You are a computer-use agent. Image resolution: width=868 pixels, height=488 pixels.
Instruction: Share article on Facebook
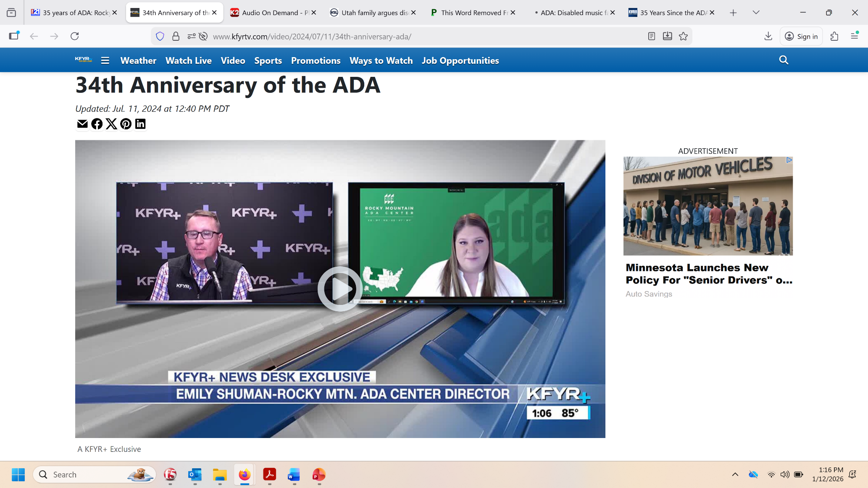pos(97,124)
